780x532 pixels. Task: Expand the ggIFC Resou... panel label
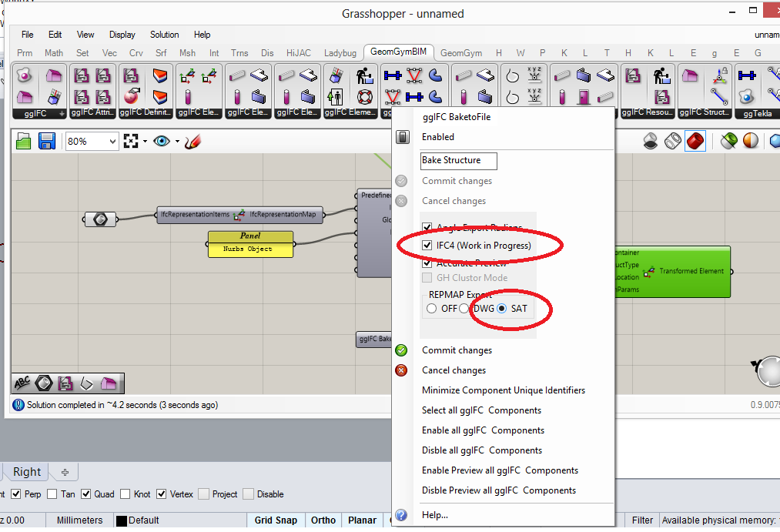647,113
